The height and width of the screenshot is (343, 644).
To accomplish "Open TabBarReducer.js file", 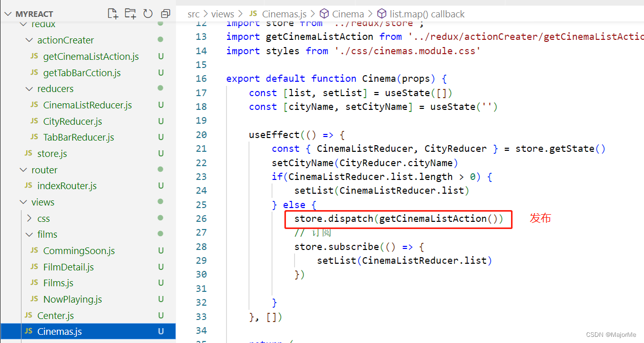I will (x=79, y=138).
